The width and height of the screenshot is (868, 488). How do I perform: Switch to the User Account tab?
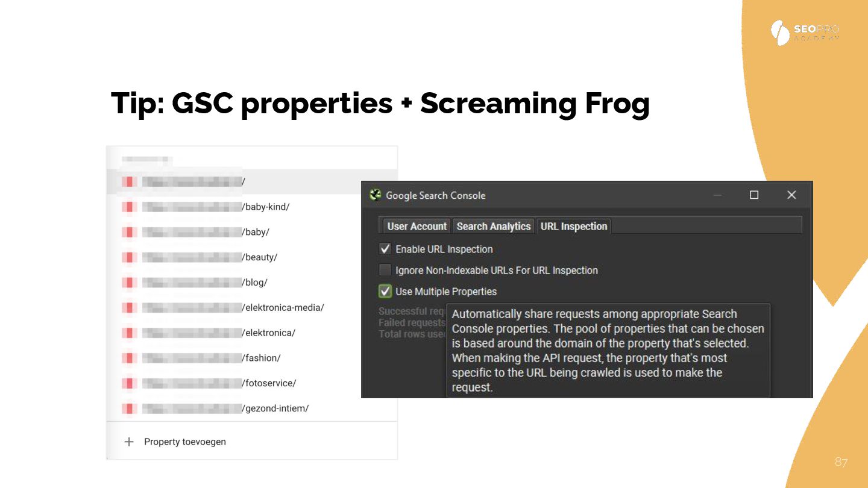pos(417,227)
